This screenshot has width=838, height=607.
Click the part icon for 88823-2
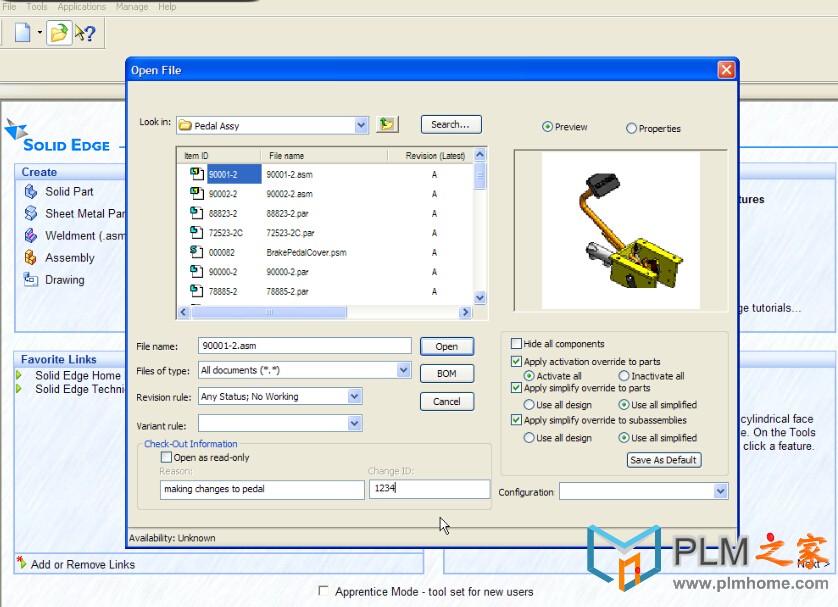[x=197, y=213]
